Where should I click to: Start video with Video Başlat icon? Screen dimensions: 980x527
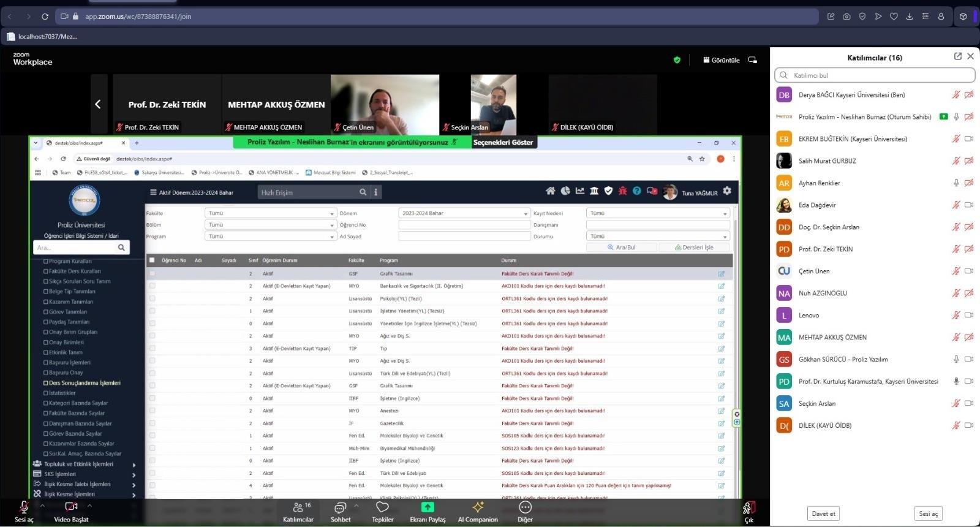[71, 507]
